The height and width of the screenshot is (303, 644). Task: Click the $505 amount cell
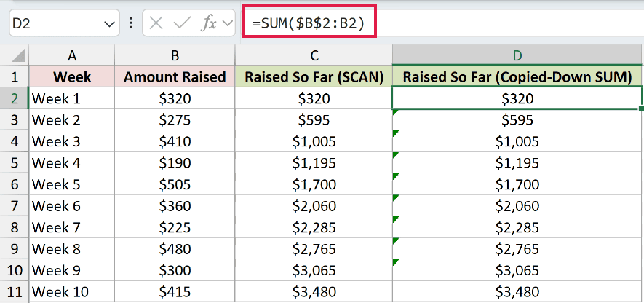point(175,184)
